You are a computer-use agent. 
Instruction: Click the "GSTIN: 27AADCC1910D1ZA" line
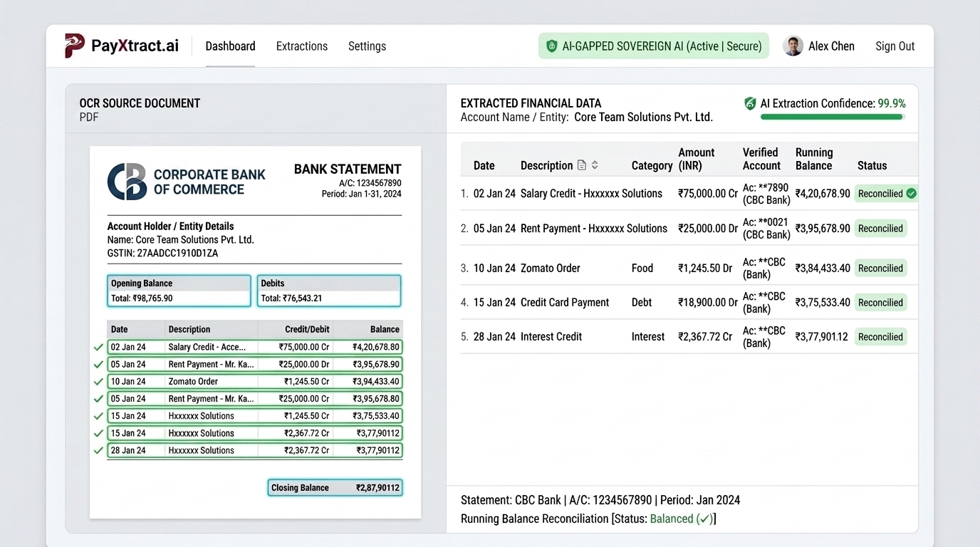click(x=162, y=253)
